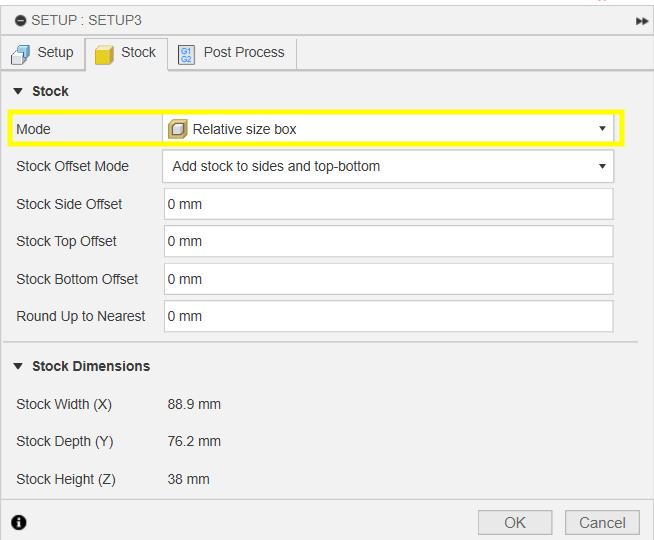Select the Stock tab

click(x=126, y=54)
